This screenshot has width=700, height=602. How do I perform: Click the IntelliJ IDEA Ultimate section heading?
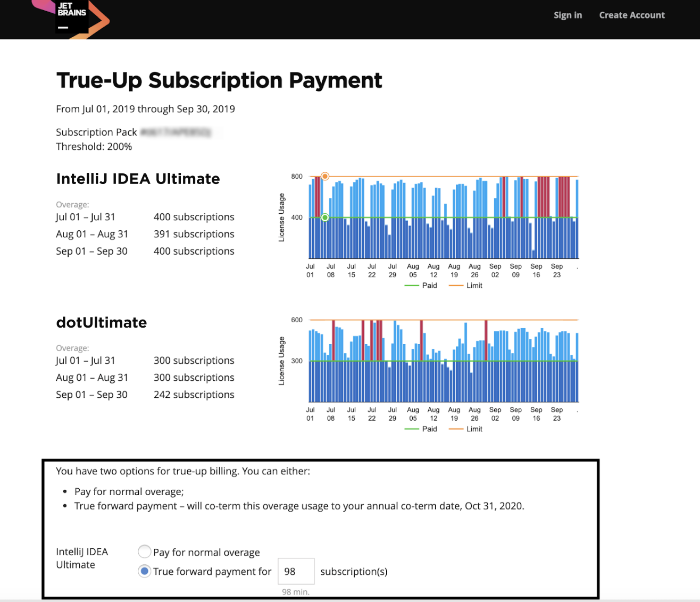[x=138, y=179]
